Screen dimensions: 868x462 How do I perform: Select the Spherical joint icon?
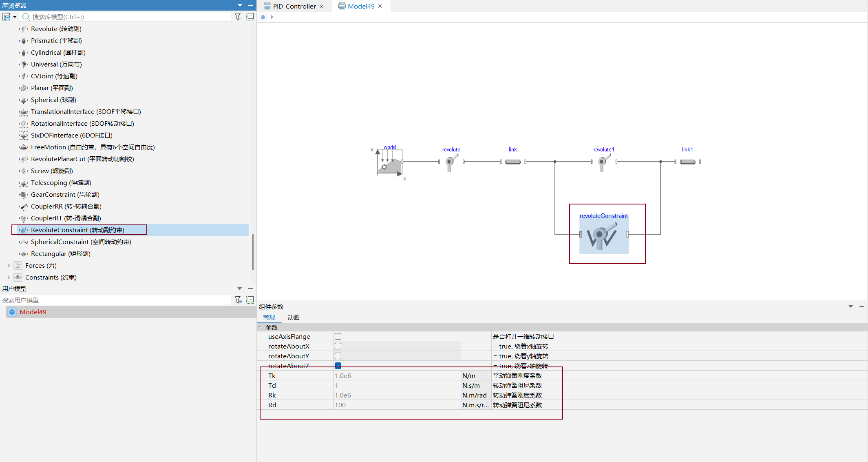pos(24,100)
